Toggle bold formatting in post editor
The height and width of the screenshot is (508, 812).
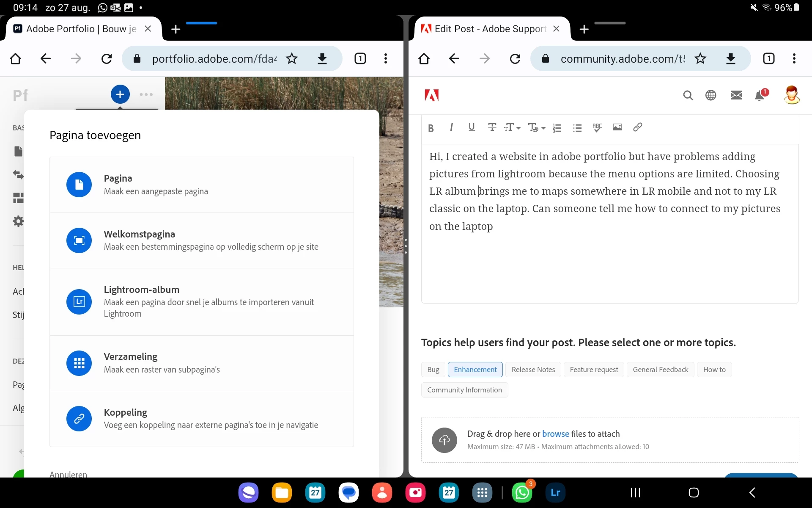[431, 128]
